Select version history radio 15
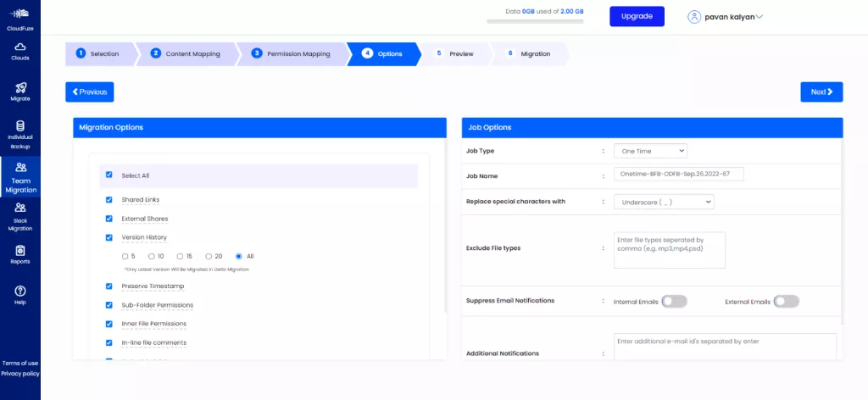868x400 pixels. (x=180, y=256)
